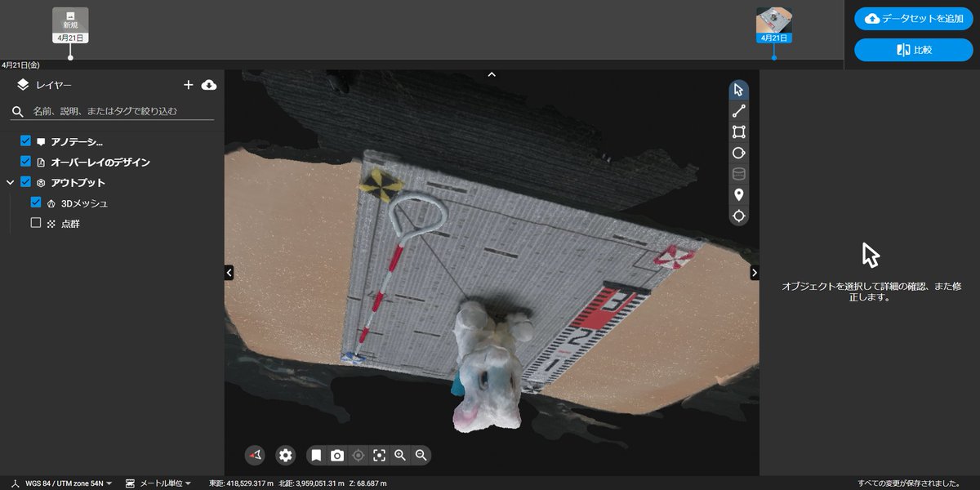This screenshot has height=490, width=980.
Task: Click the zoom in magnifier
Action: click(400, 455)
